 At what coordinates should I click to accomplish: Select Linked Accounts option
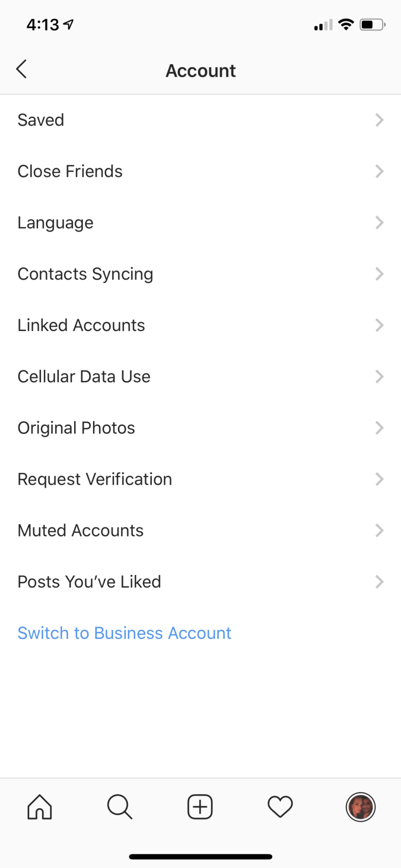pos(81,325)
